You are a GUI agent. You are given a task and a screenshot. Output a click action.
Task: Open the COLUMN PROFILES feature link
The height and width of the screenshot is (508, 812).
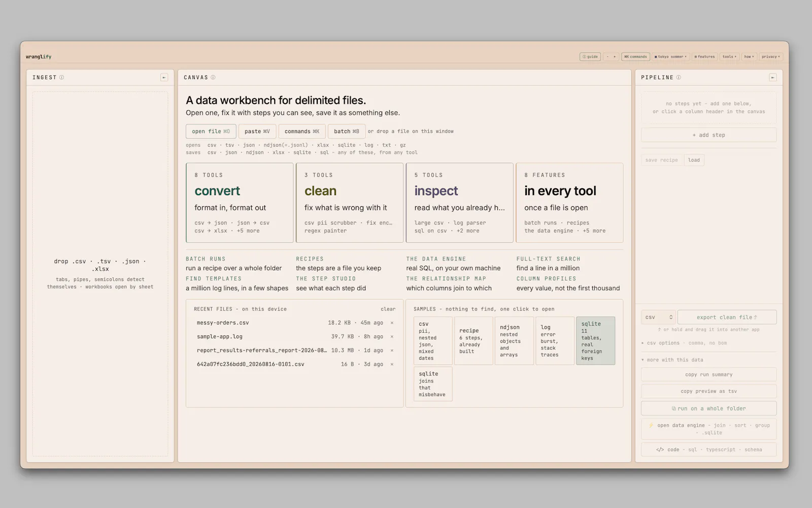click(568, 283)
